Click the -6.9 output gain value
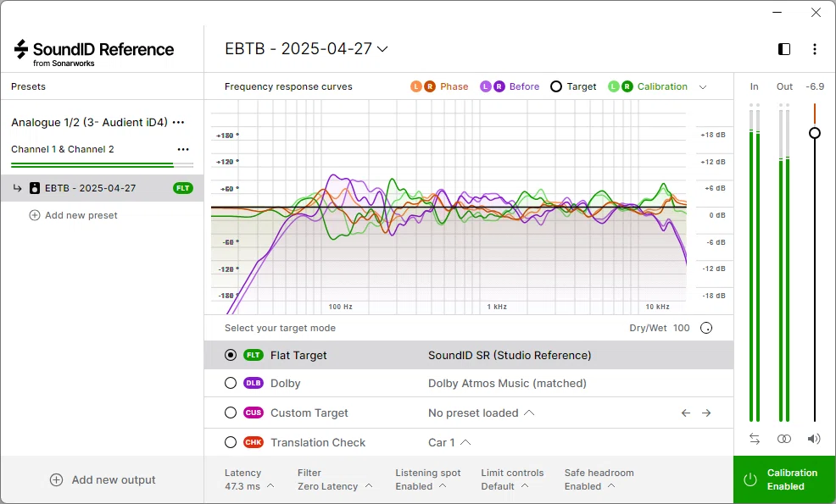 point(814,86)
